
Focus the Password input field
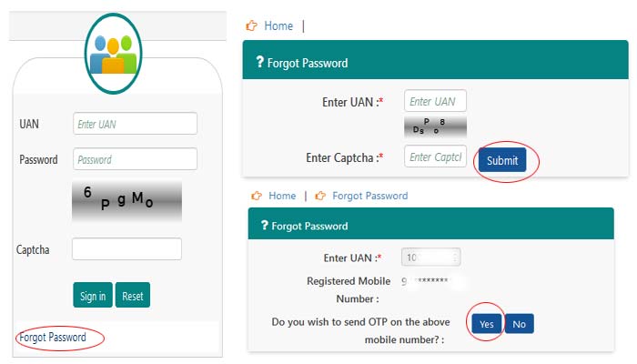pyautogui.click(x=136, y=159)
